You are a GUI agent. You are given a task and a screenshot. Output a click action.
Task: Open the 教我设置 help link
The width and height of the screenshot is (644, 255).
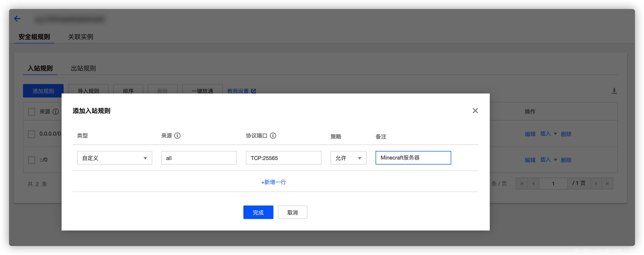[238, 91]
